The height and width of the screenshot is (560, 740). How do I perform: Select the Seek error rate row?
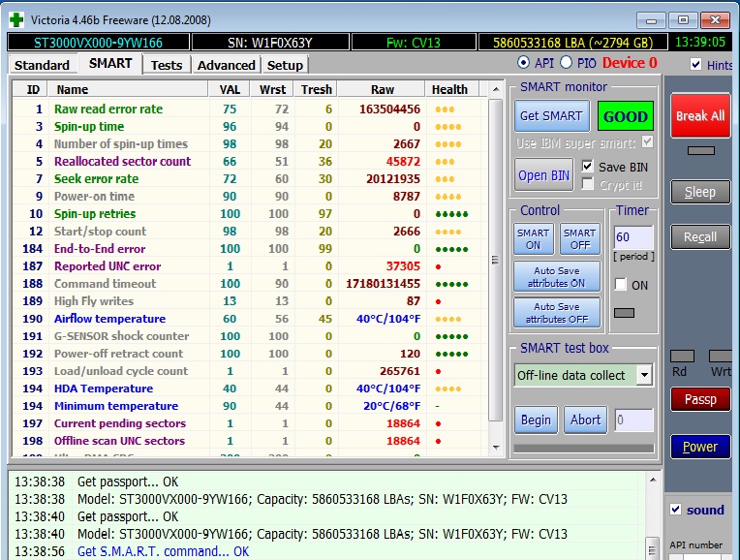250,179
